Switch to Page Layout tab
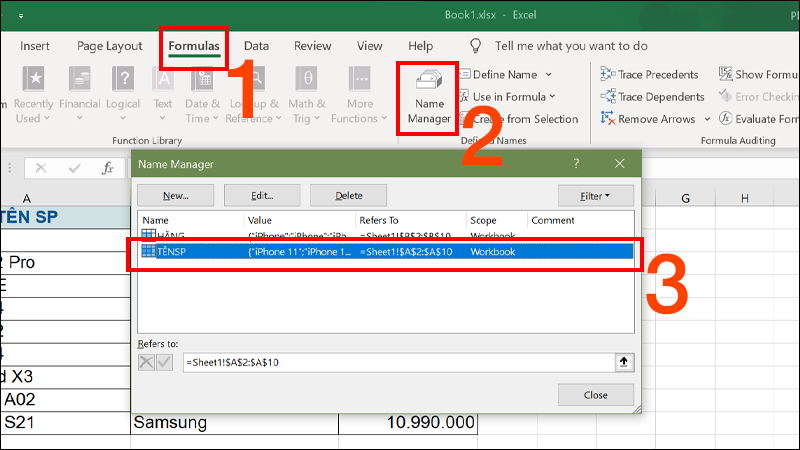Viewport: 800px width, 450px height. point(110,46)
